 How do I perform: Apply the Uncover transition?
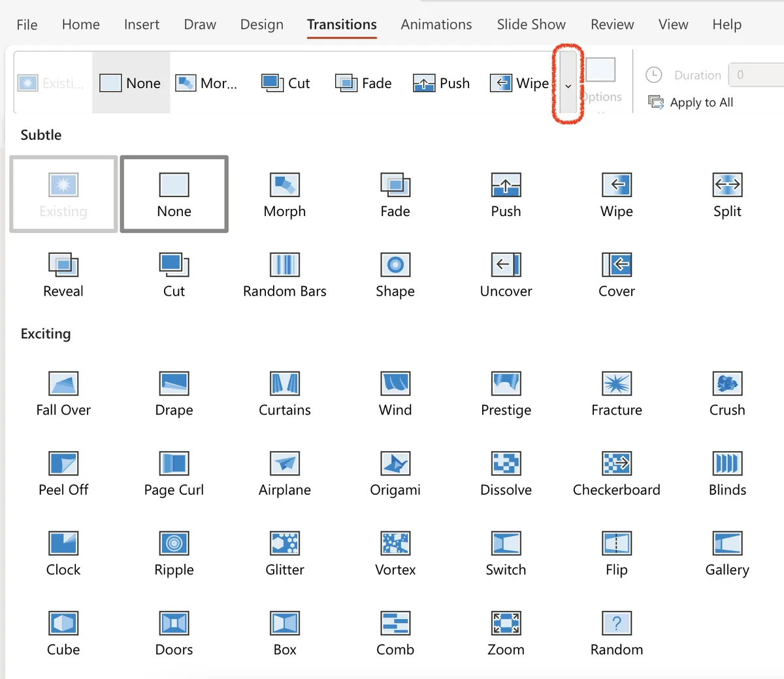pyautogui.click(x=506, y=275)
